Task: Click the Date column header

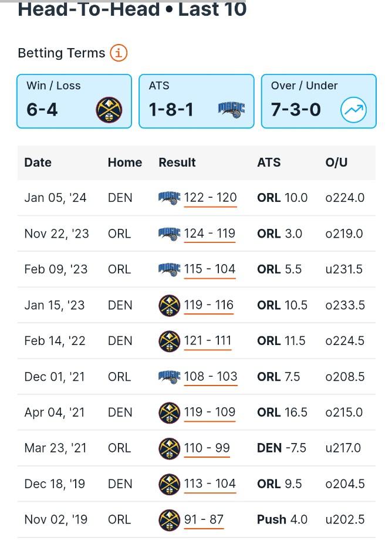Action: 38,163
